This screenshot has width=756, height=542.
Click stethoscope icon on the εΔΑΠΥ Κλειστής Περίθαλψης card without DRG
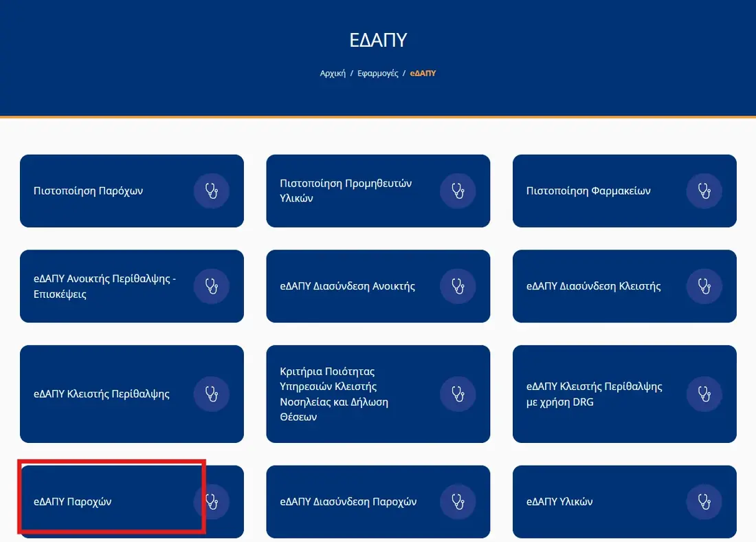pos(211,394)
